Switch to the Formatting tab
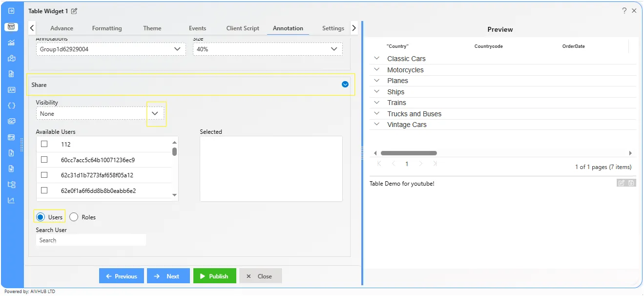Viewport: 644px width, 296px height. tap(107, 28)
